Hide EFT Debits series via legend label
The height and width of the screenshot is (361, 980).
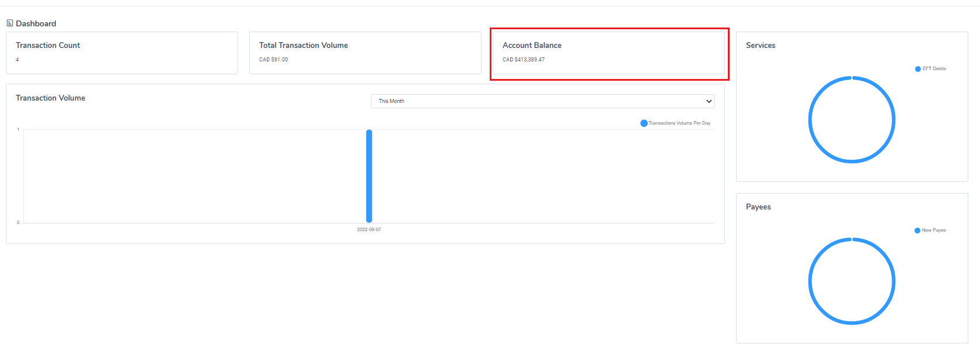coord(934,69)
